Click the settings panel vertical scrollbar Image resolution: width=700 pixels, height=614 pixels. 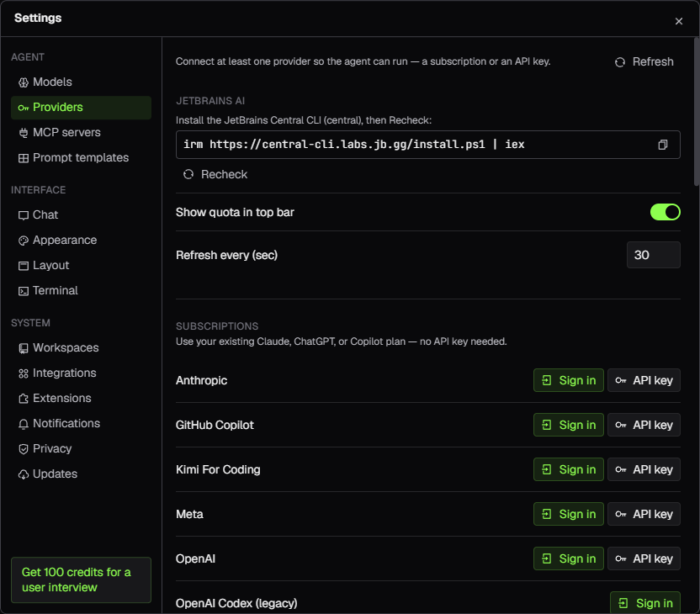click(697, 112)
